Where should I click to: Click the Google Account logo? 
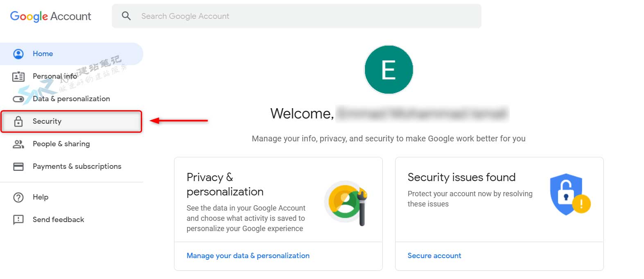pyautogui.click(x=50, y=16)
